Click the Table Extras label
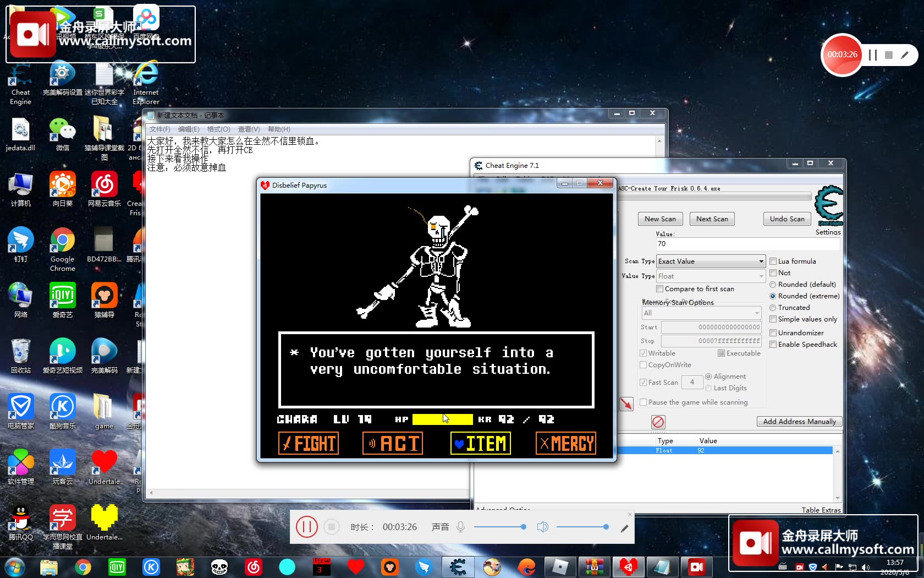Viewport: 924px width, 578px height. (x=821, y=510)
